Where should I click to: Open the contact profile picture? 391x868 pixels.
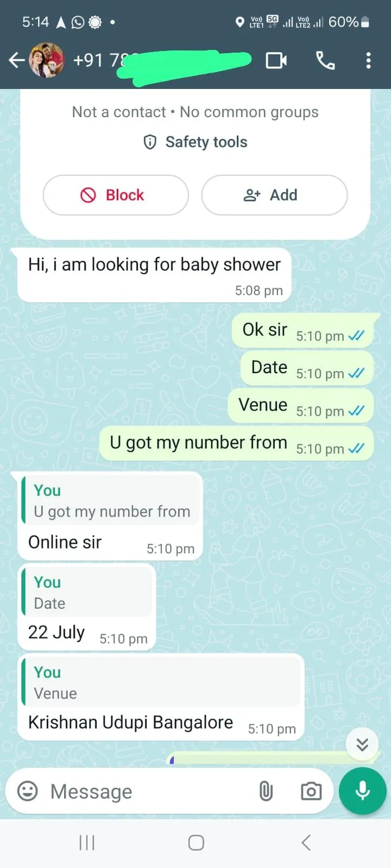click(x=46, y=60)
